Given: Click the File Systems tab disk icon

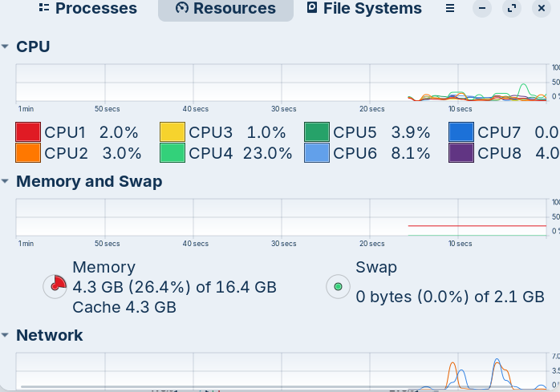Looking at the screenshot, I should coord(312,7).
